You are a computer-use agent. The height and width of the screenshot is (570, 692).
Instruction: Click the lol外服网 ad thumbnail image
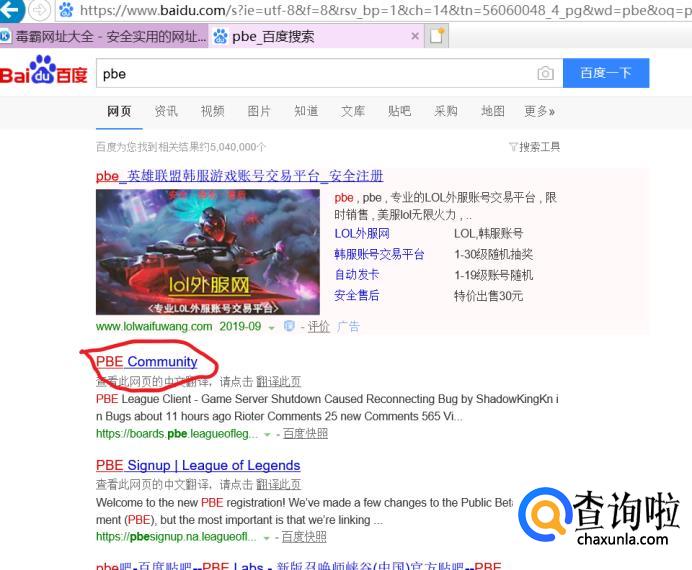[x=208, y=252]
